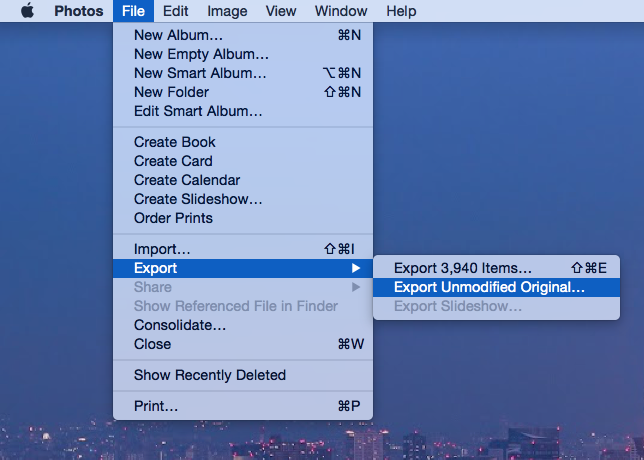Expand the Export submenu arrow

coord(356,268)
